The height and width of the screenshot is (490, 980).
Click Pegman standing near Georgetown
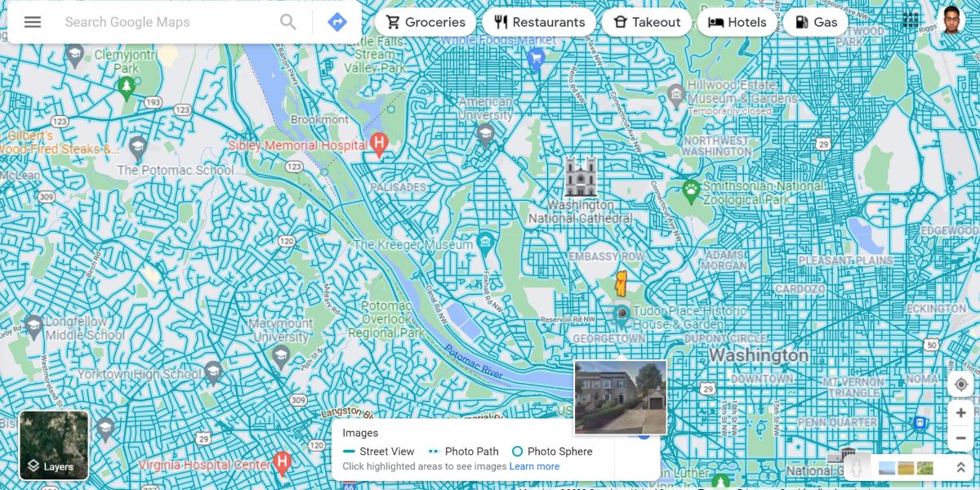tap(621, 284)
